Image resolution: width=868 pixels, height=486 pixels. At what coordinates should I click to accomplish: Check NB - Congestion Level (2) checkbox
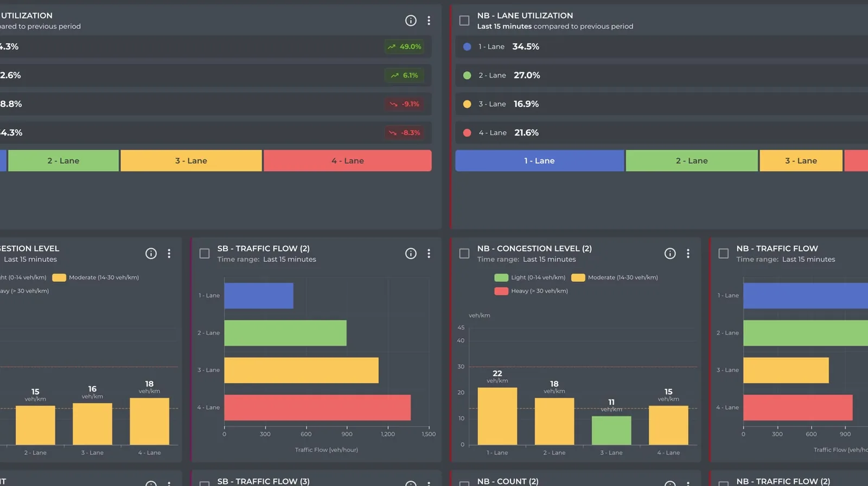(464, 253)
